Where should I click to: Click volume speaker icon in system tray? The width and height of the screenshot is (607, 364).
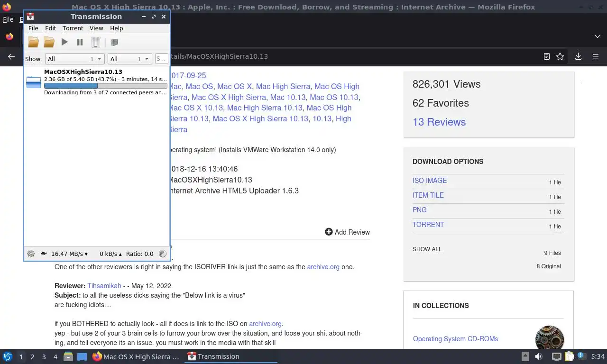pyautogui.click(x=539, y=356)
